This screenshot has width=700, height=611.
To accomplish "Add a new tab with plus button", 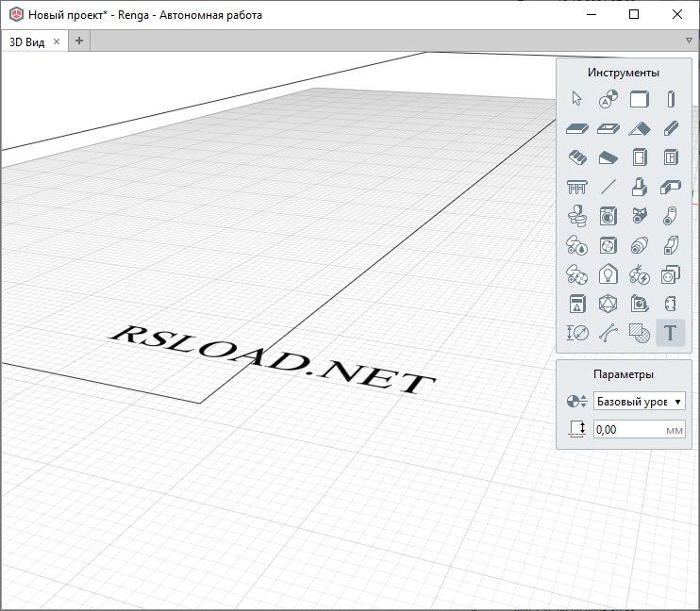I will pos(79,41).
